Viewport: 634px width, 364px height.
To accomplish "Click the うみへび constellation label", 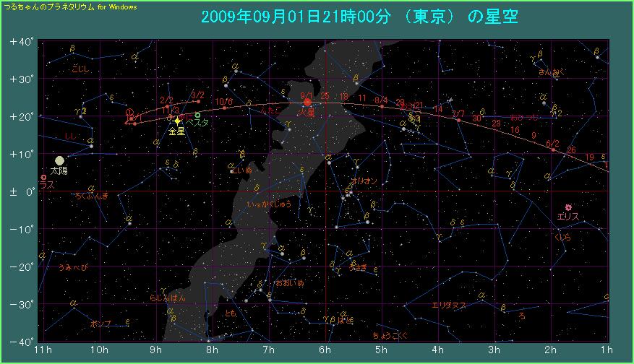I will pos(73,267).
